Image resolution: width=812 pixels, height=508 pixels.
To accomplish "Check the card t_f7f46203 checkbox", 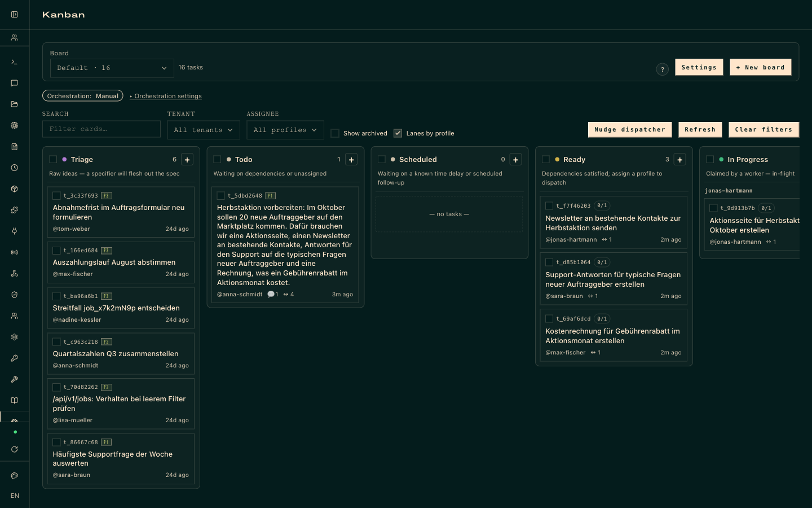I will [549, 206].
